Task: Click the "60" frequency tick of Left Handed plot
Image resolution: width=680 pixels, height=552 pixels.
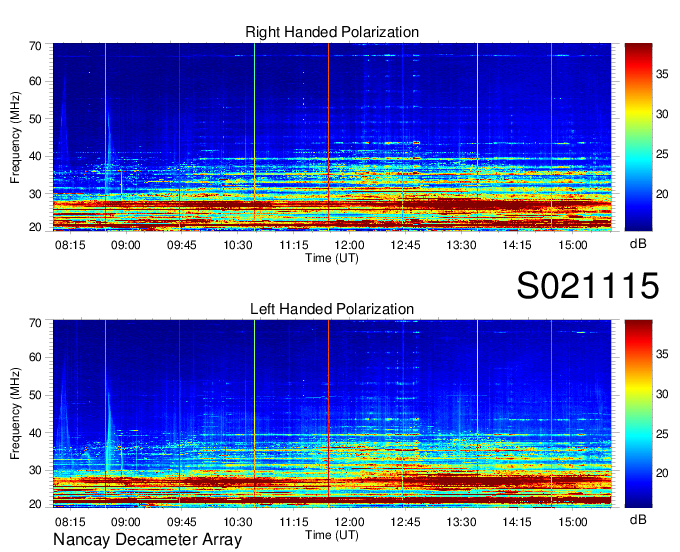Action: [35, 357]
